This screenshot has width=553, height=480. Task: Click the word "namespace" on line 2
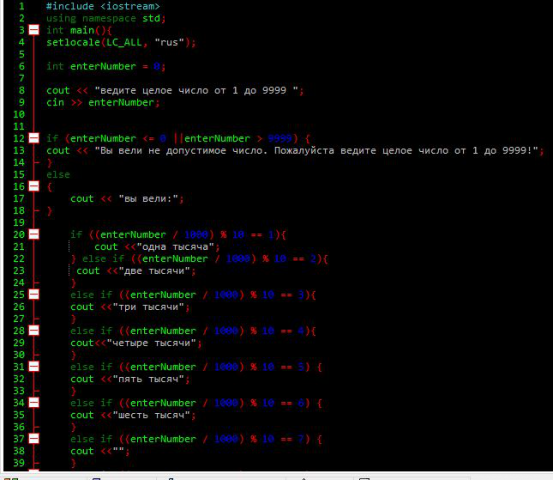109,18
